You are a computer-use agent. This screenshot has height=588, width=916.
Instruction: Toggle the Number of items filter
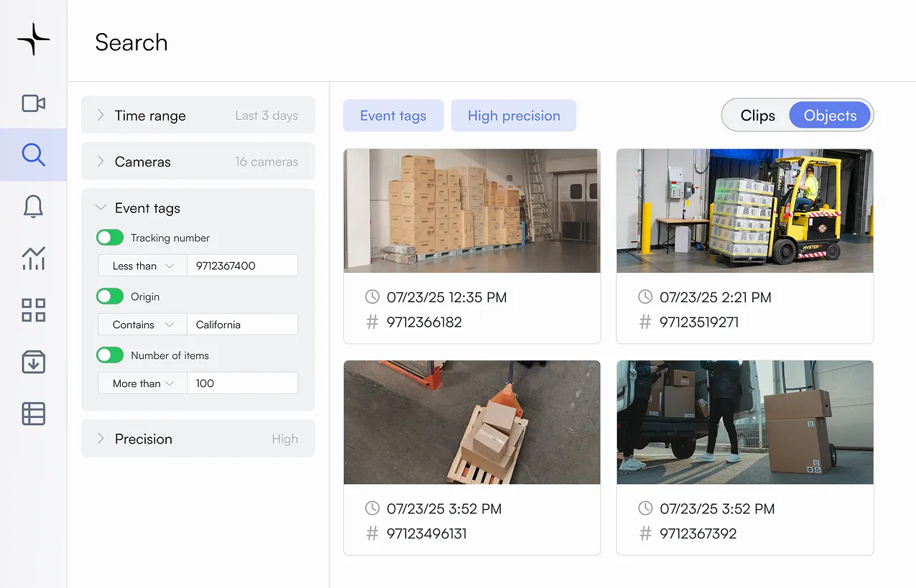110,355
